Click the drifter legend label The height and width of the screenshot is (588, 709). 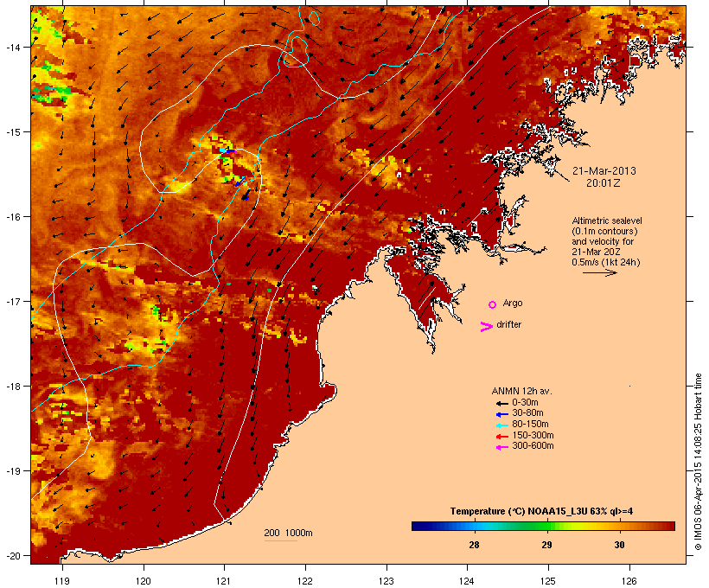[508, 324]
